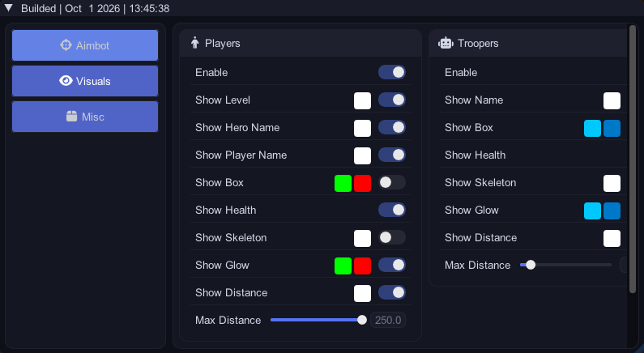
Task: Open the Misc tab
Action: (x=85, y=117)
